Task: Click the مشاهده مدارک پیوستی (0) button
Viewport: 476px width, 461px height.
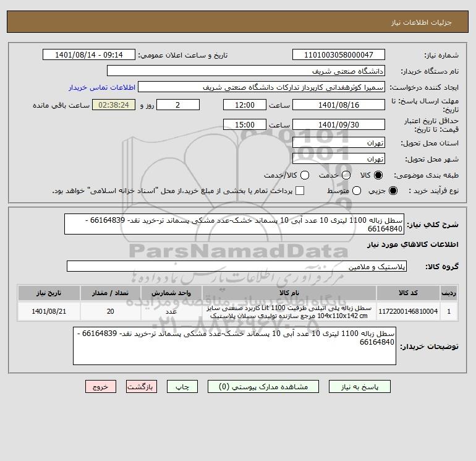Action: [x=263, y=387]
